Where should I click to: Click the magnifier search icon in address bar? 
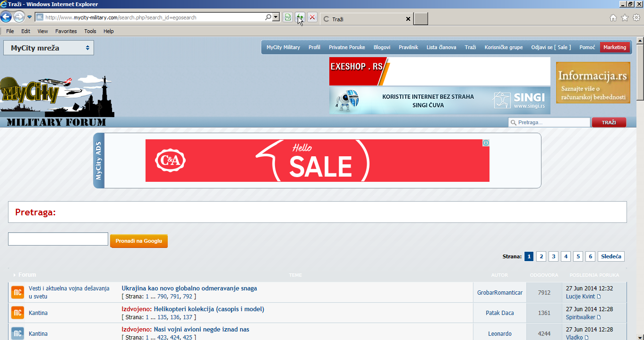pos(268,17)
